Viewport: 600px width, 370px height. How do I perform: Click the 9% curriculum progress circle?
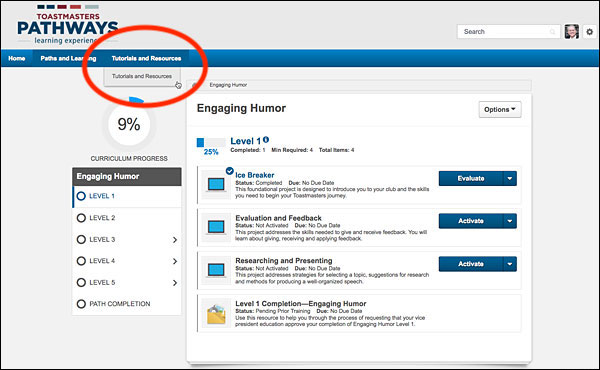click(129, 124)
